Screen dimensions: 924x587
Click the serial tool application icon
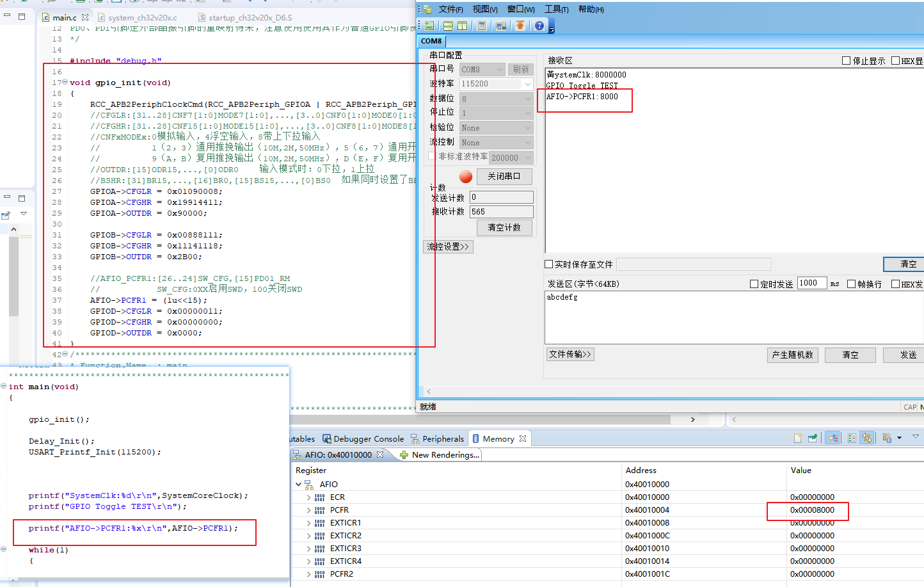pyautogui.click(x=427, y=9)
